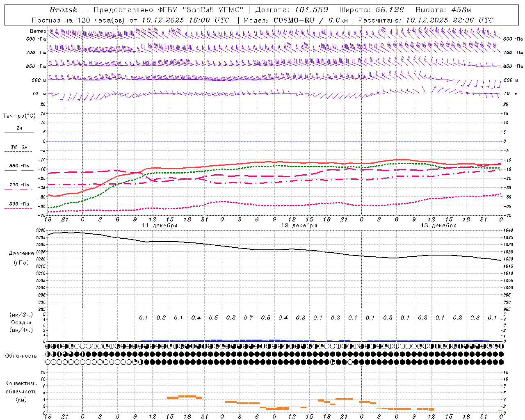The image size is (525, 420).
Task: Select the 'COSMO-RU / 6.6км' model text
Action: [x=310, y=20]
